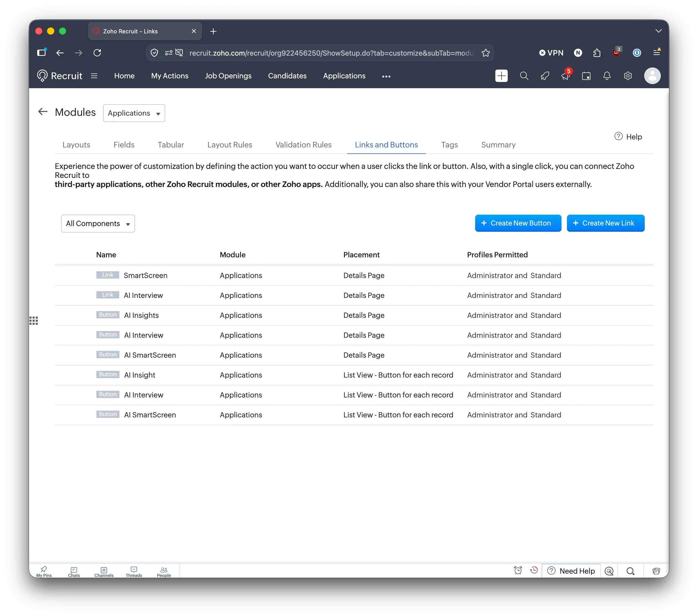Switch to the Summary tab
Screen dimensions: 698x616
pyautogui.click(x=498, y=145)
